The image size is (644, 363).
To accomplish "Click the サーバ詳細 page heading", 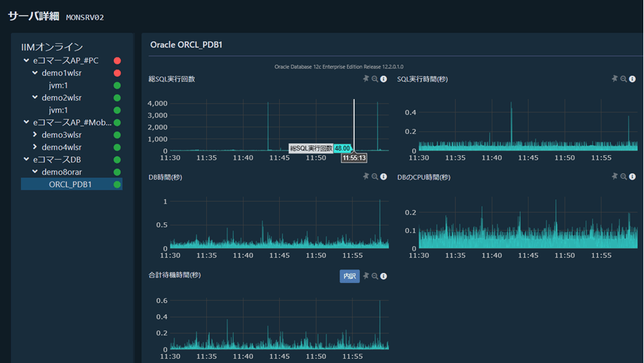I will [x=34, y=16].
